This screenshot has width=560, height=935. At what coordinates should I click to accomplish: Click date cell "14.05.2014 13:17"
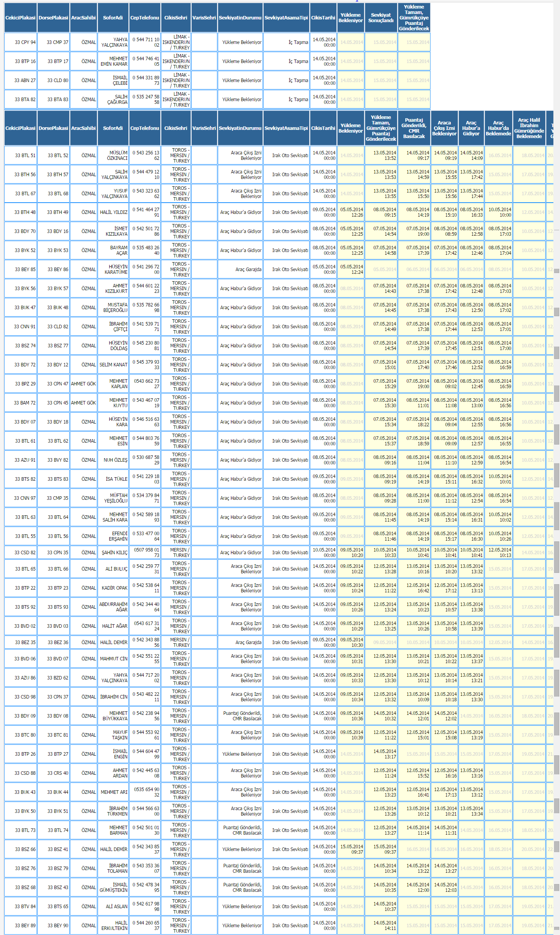pos(381,754)
